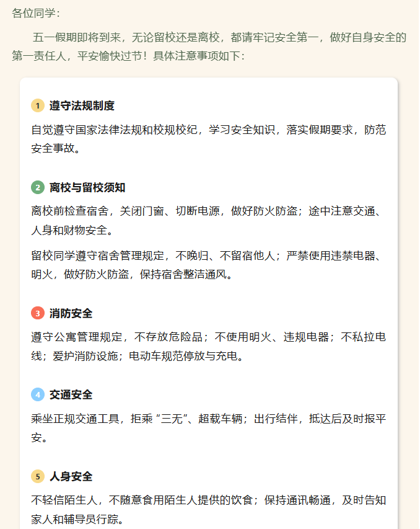Screen dimensions: 420x529
Task: Click the intro paragraph starting 五一假期即将到来
Action: tap(209, 47)
